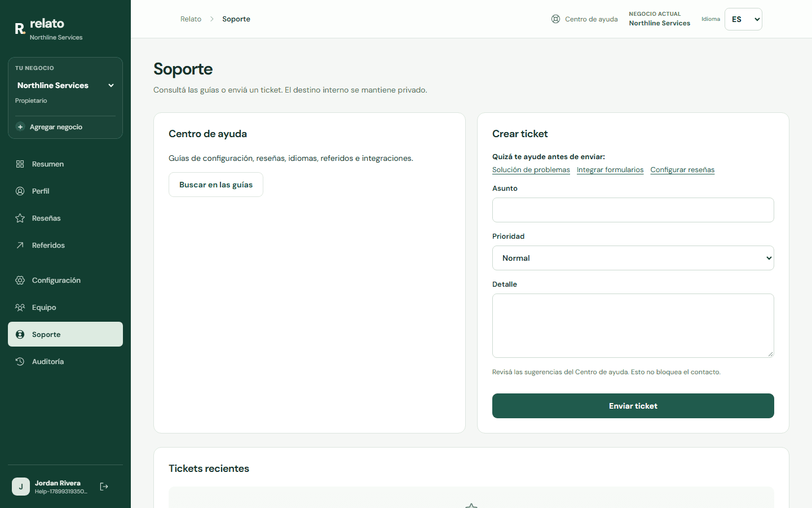Click the Soporte lifebuoy icon in sidebar

point(20,335)
